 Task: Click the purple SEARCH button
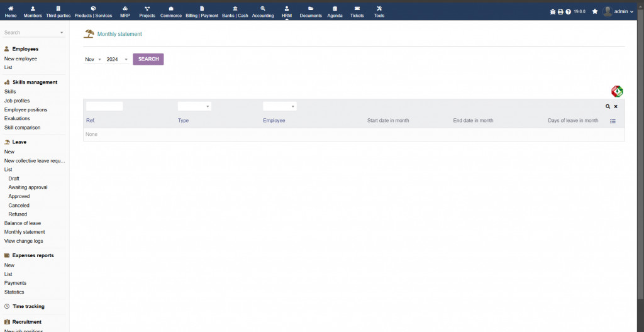pos(148,59)
